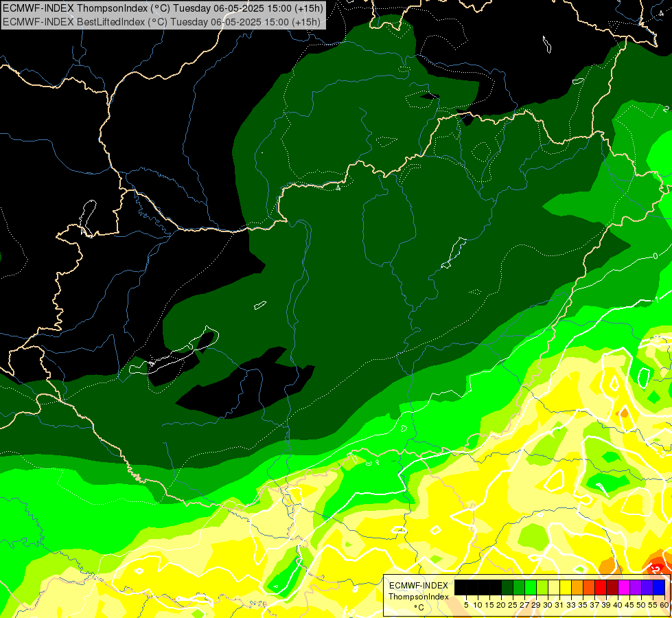Click the legend tick label "29"
Image resolution: width=672 pixels, height=618 pixels.
click(536, 605)
